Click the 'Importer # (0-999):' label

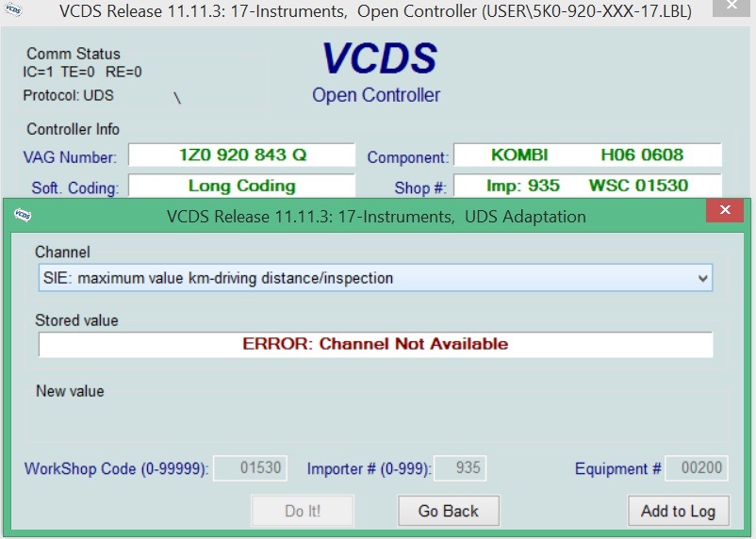point(369,468)
